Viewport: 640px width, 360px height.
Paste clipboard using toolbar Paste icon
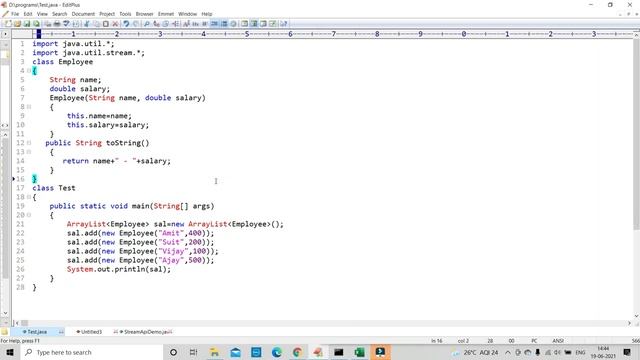[106, 24]
